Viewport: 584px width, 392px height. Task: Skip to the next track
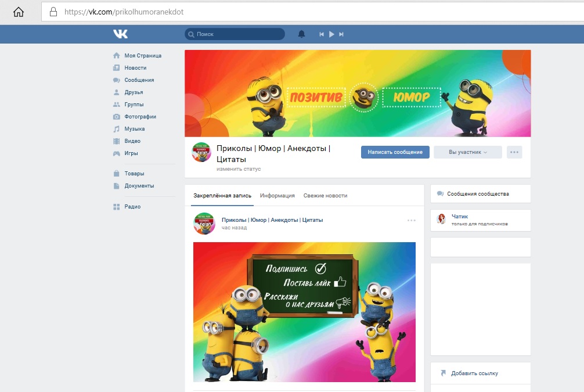pos(341,34)
